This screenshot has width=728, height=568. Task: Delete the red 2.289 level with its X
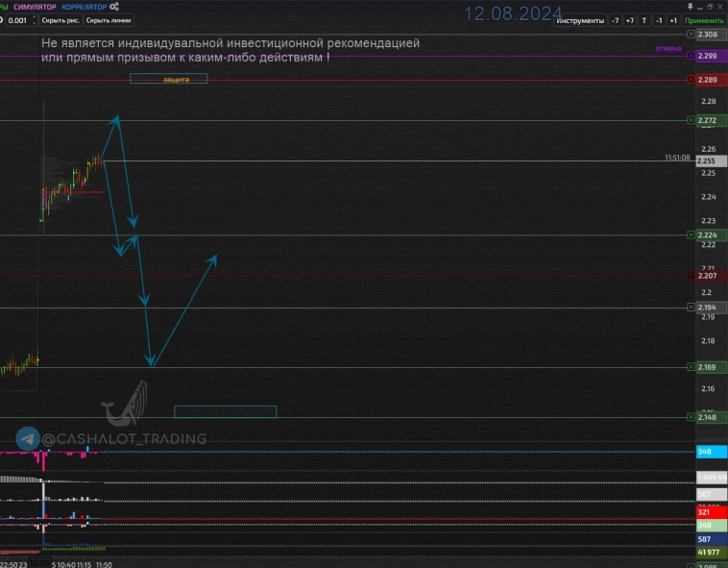(691, 80)
